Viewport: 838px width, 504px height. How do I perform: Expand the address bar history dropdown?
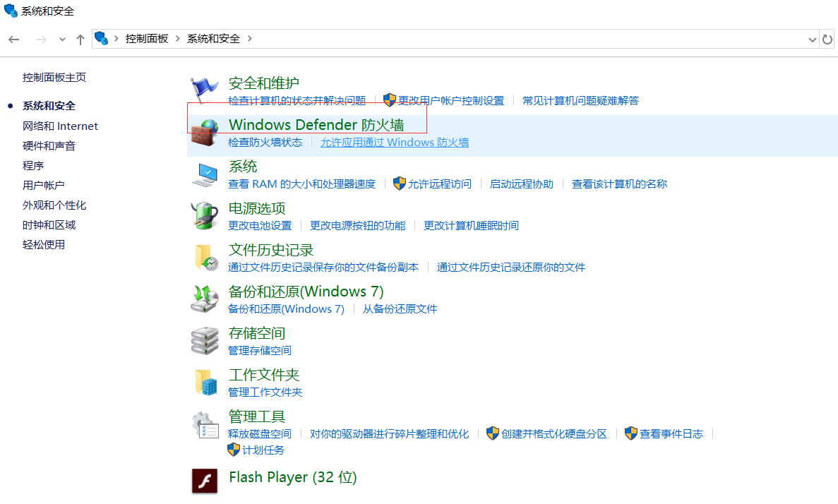(x=813, y=40)
